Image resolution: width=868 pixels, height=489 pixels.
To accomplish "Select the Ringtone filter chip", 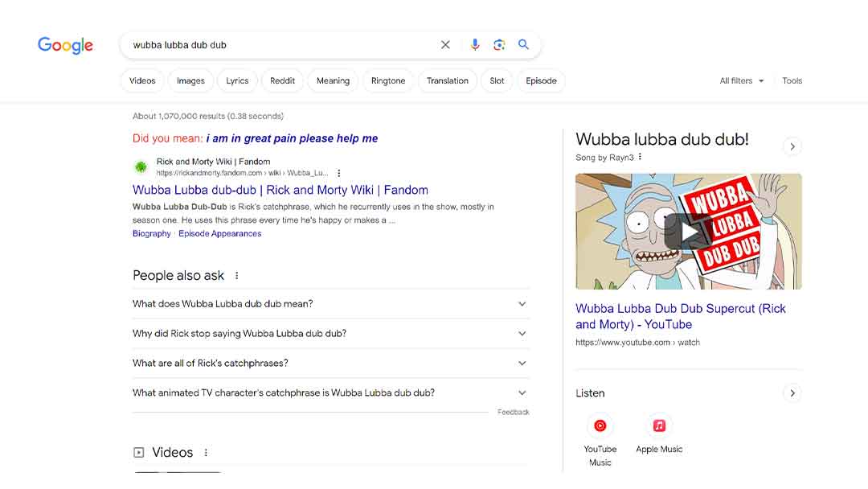I will 388,81.
